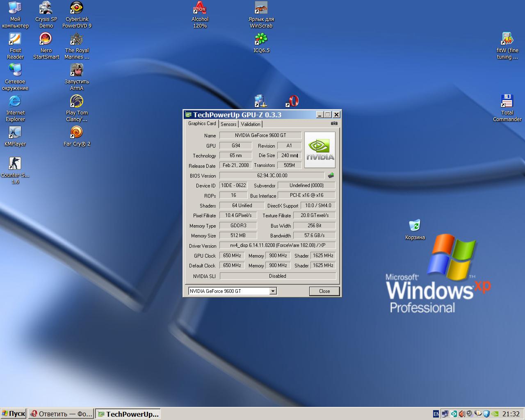Click the Start (Пуск) button
The height and width of the screenshot is (420, 525).
[14, 414]
